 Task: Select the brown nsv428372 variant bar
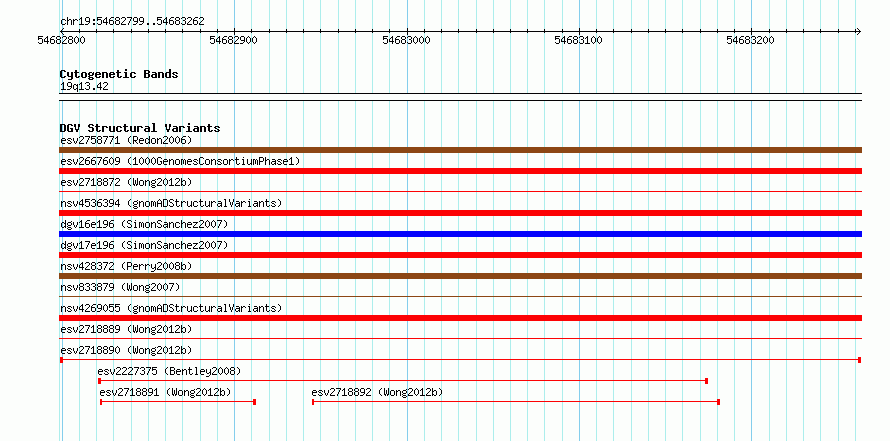pyautogui.click(x=460, y=276)
